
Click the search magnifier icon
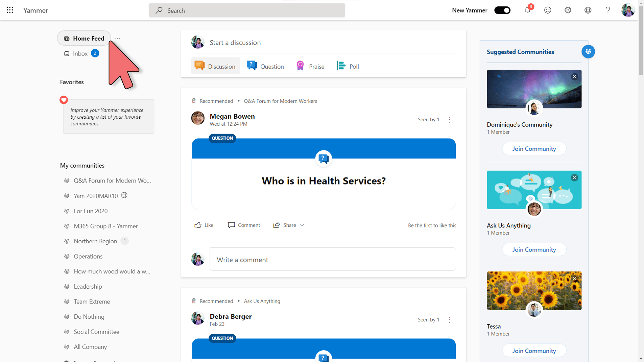pyautogui.click(x=159, y=10)
